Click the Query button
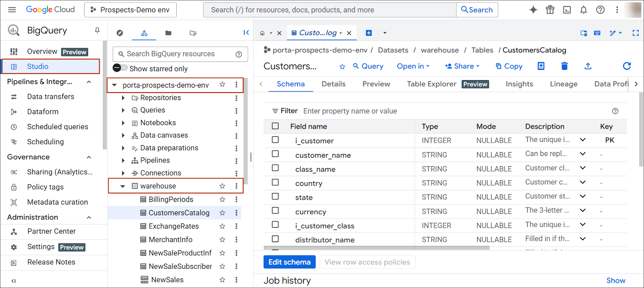This screenshot has width=644, height=288. (368, 66)
